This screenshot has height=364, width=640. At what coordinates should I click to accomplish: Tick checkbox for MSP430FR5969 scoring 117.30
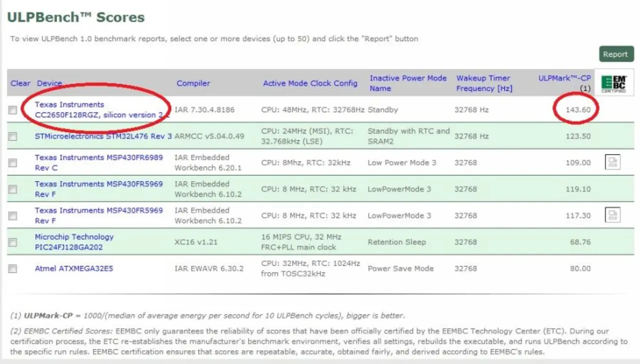tap(12, 215)
